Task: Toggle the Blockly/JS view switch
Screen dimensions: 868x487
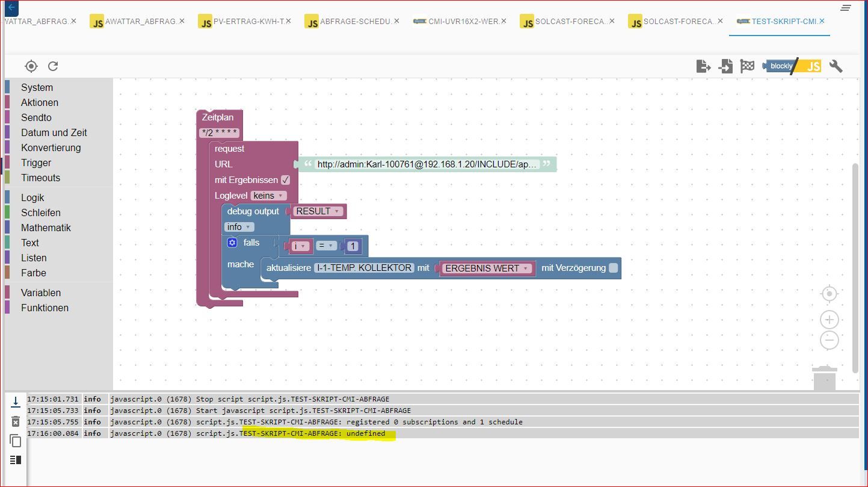Action: (792, 66)
